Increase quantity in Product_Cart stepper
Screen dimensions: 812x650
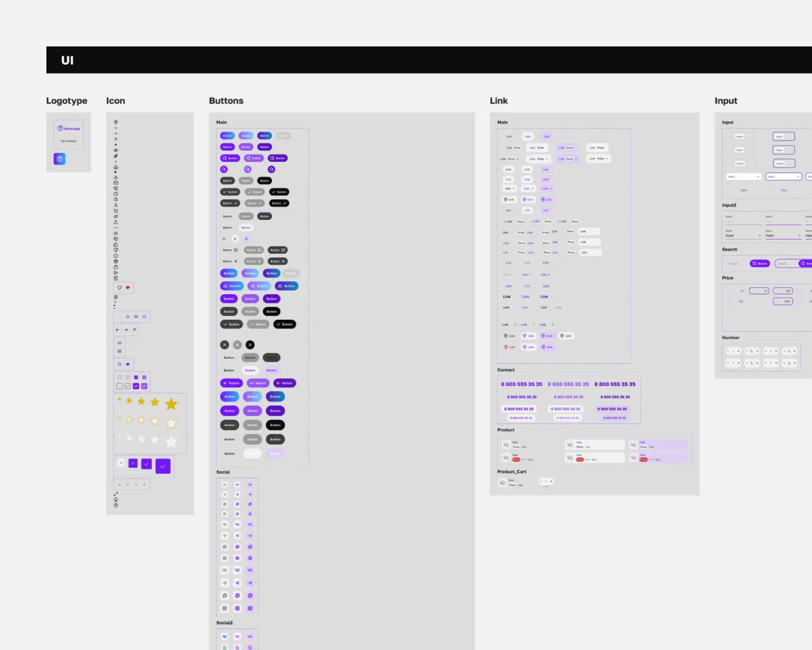point(551,482)
